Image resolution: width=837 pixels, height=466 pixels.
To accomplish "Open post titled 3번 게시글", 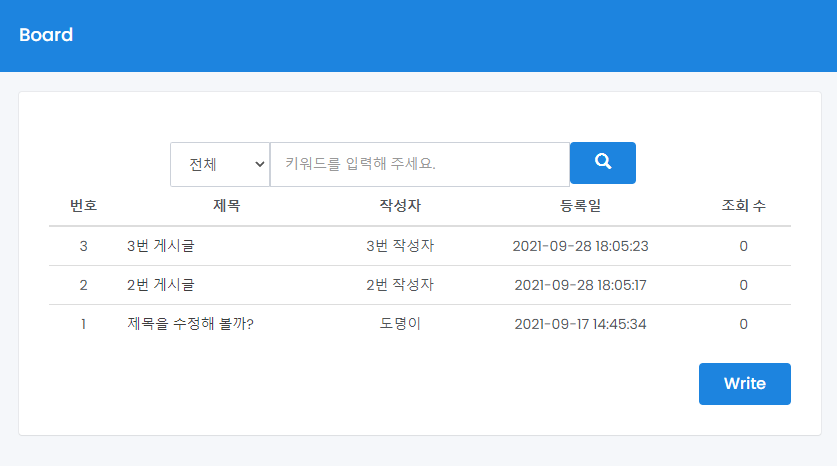I will coord(161,246).
